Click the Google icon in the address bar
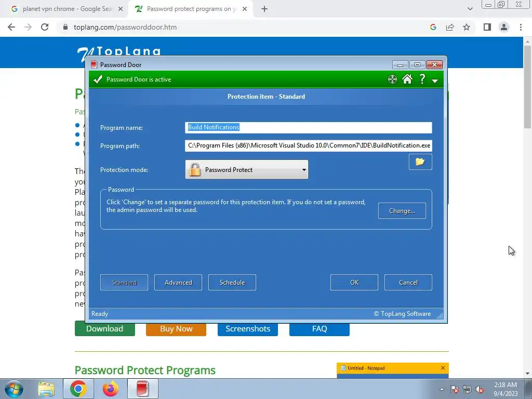 point(433,27)
